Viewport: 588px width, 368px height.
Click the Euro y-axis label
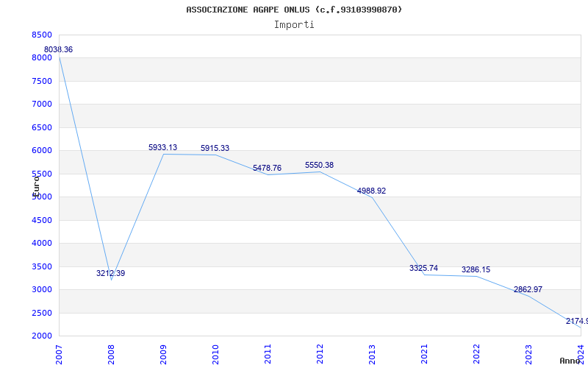point(36,185)
